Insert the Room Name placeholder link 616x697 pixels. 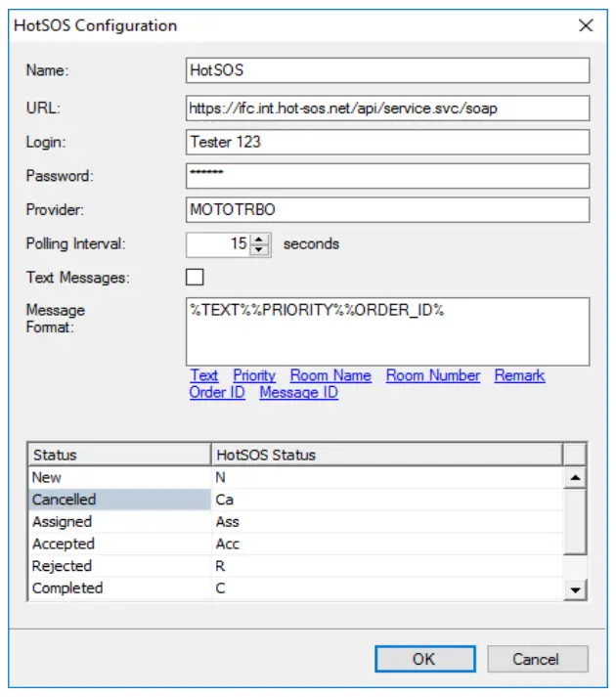(x=330, y=375)
